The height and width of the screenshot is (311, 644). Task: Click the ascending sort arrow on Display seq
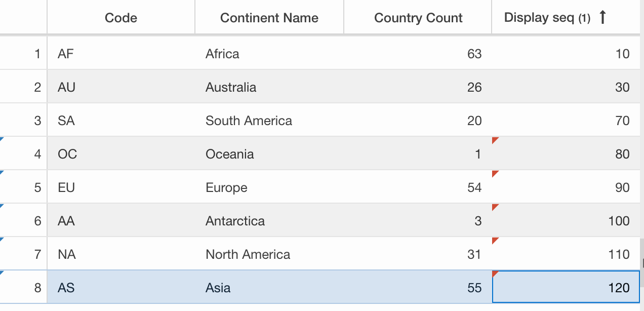[x=602, y=18]
